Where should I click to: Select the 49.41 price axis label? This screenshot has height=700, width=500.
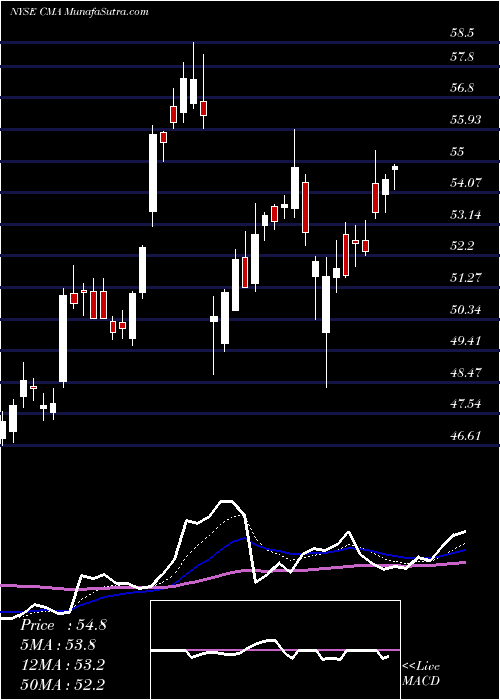466,341
